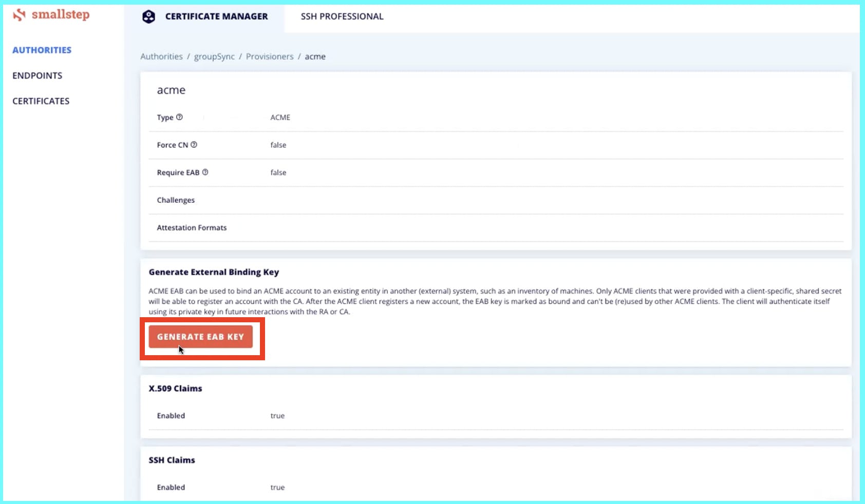Click the acme breadcrumb item
Screen dimensions: 865x504
click(x=315, y=56)
